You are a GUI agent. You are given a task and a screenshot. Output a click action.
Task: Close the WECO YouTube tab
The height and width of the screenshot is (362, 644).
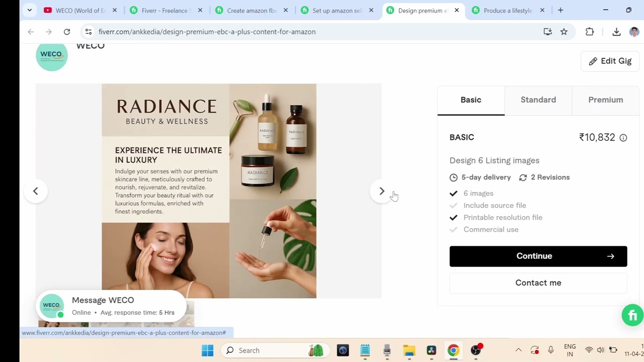115,10
